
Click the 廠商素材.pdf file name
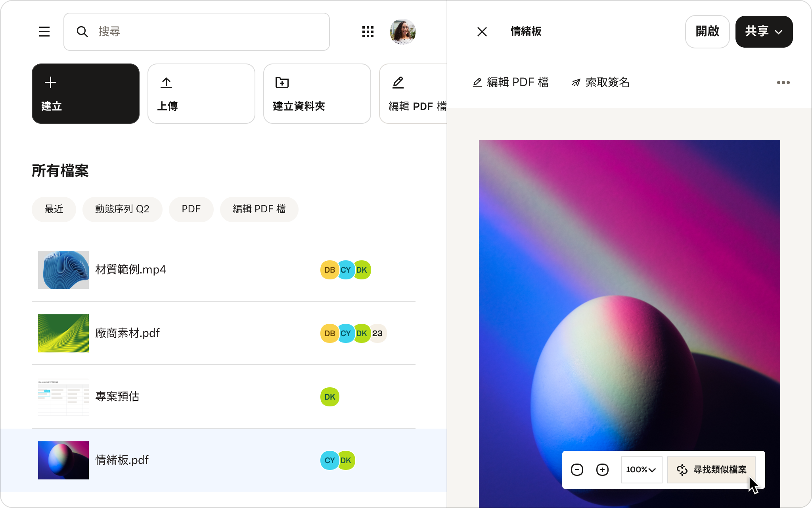tap(127, 333)
